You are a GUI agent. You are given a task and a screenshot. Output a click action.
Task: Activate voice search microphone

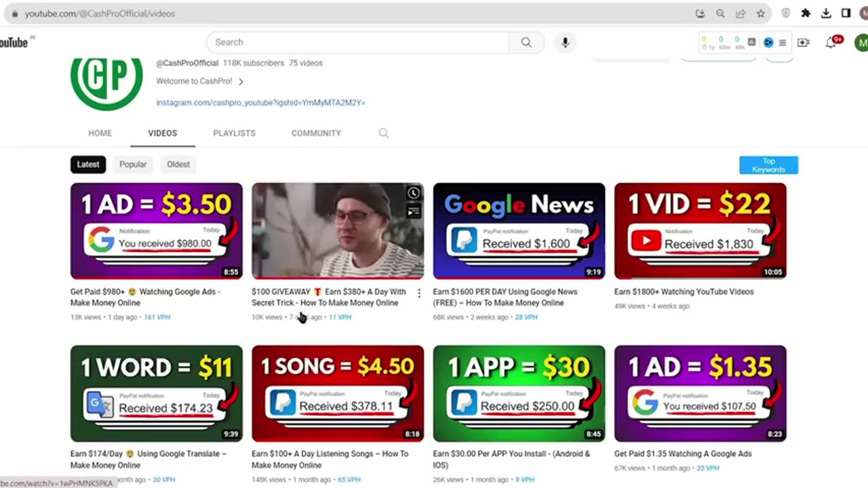point(565,42)
